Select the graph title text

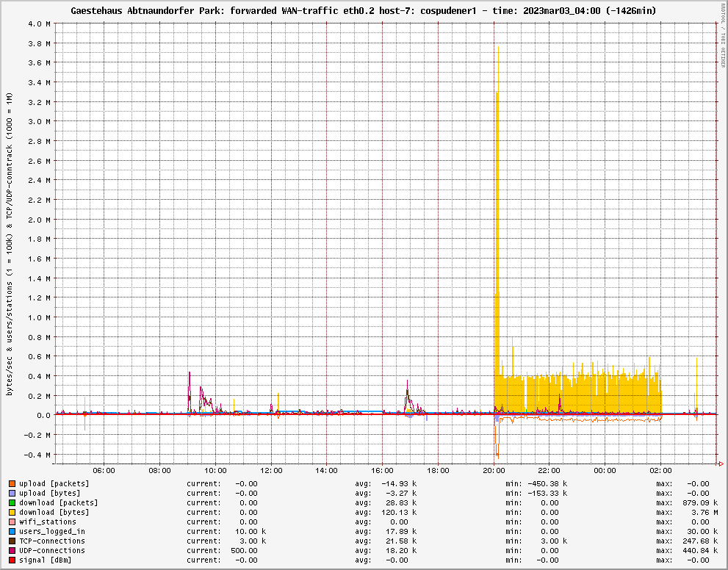[364, 10]
